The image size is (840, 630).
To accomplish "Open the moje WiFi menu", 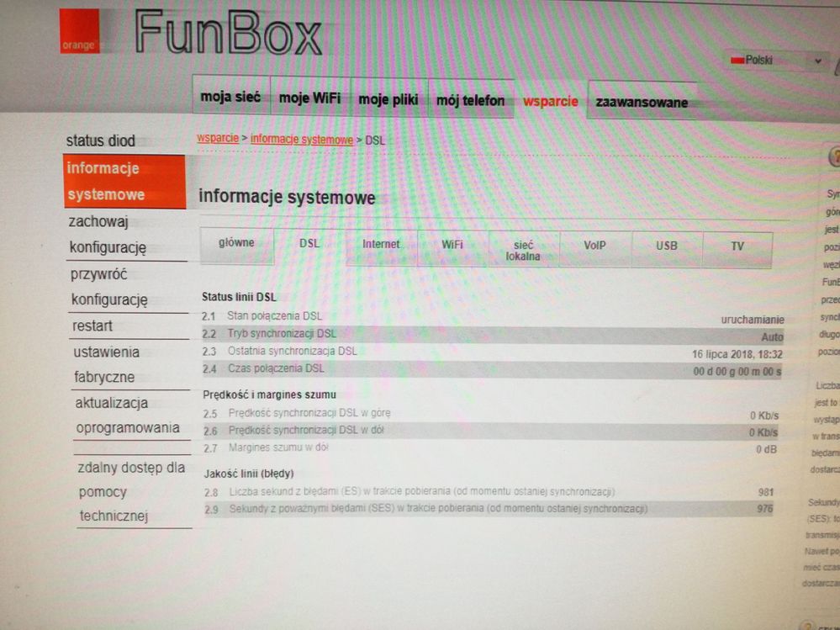I will click(x=310, y=98).
